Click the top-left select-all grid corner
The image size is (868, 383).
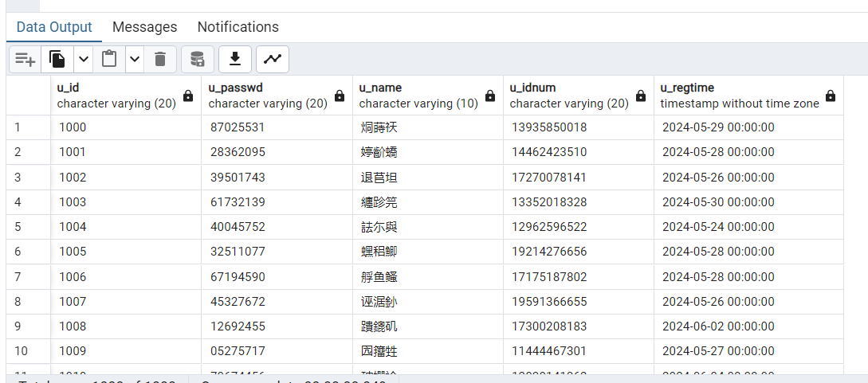pyautogui.click(x=28, y=96)
